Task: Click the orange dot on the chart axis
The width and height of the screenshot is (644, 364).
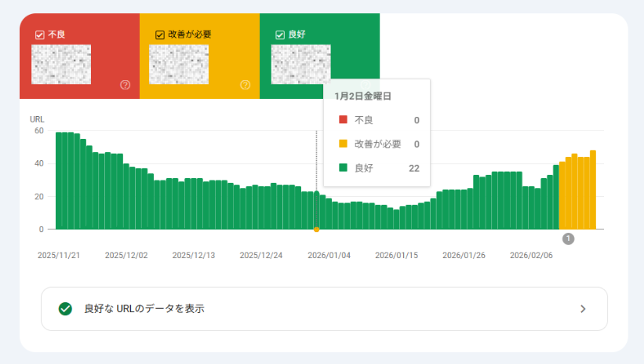Action: [x=316, y=229]
